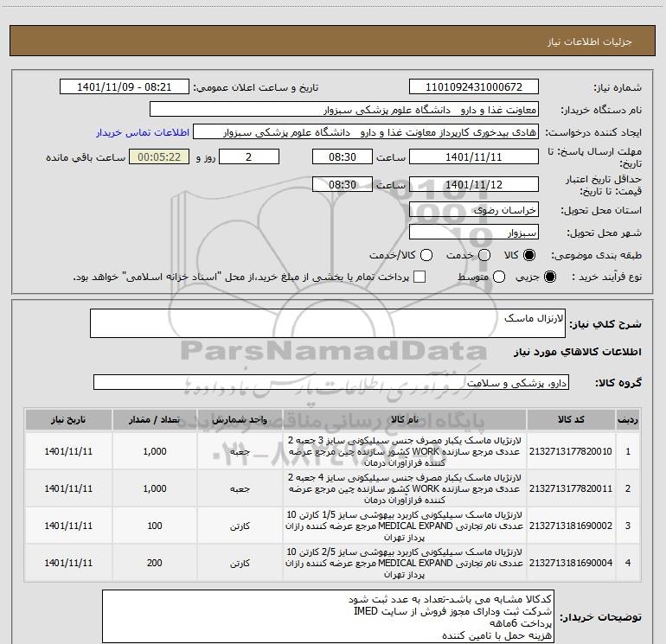This screenshot has height=644, width=666.
Task: Select item code 2132713177820011
Action: [571, 488]
